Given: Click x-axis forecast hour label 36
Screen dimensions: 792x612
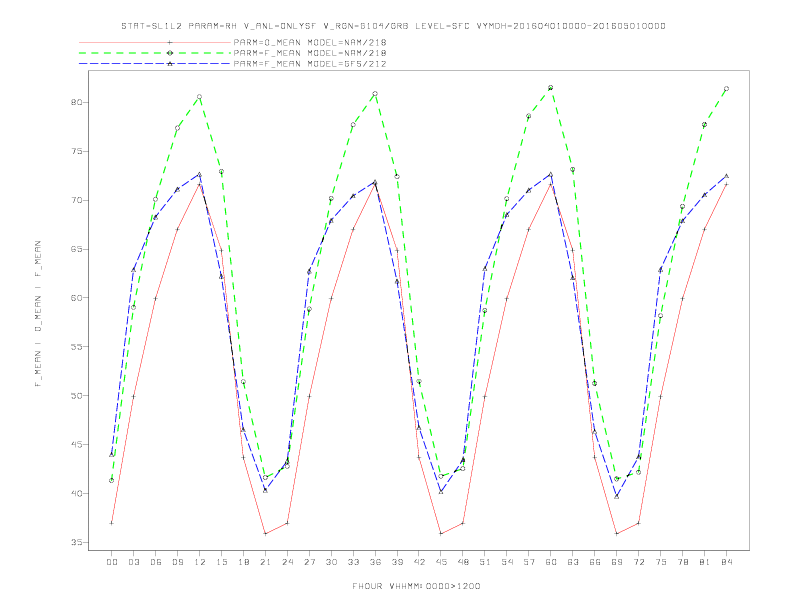Looking at the screenshot, I should click(375, 562).
